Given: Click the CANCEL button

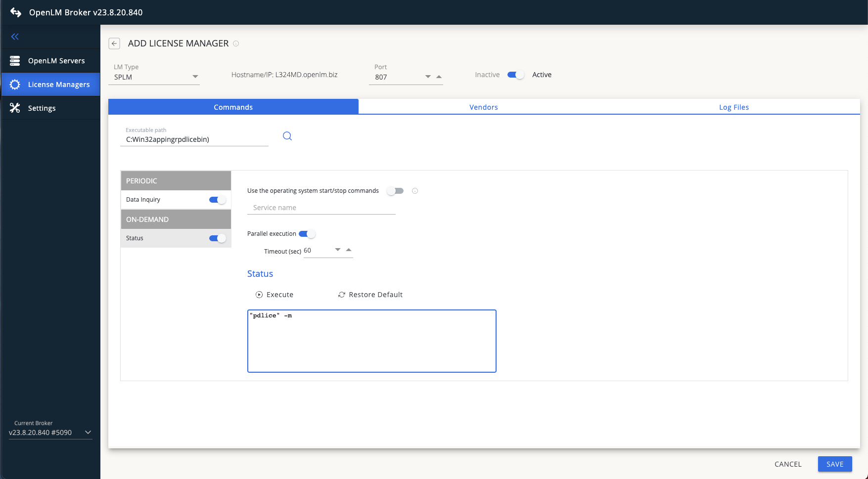Looking at the screenshot, I should point(787,464).
